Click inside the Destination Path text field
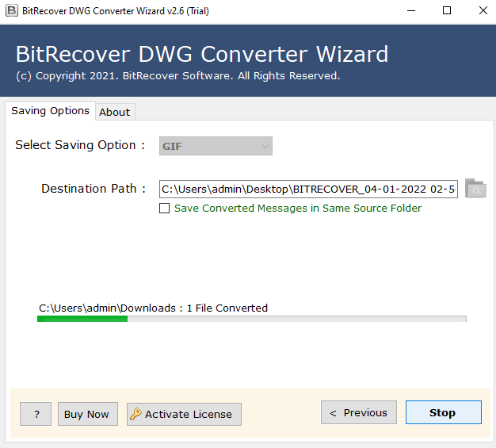The height and width of the screenshot is (448, 496). [x=308, y=189]
